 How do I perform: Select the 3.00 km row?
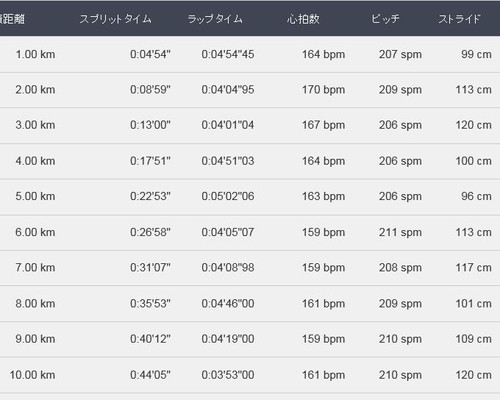coord(250,125)
